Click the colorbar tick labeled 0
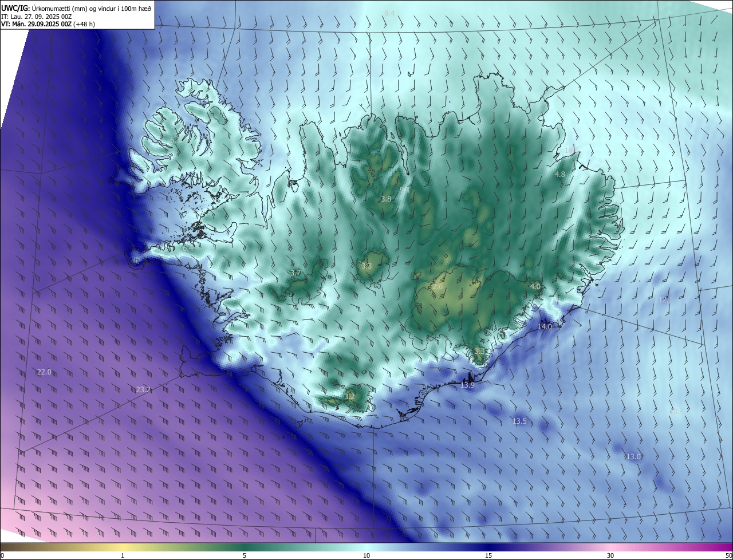 pyautogui.click(x=2, y=555)
